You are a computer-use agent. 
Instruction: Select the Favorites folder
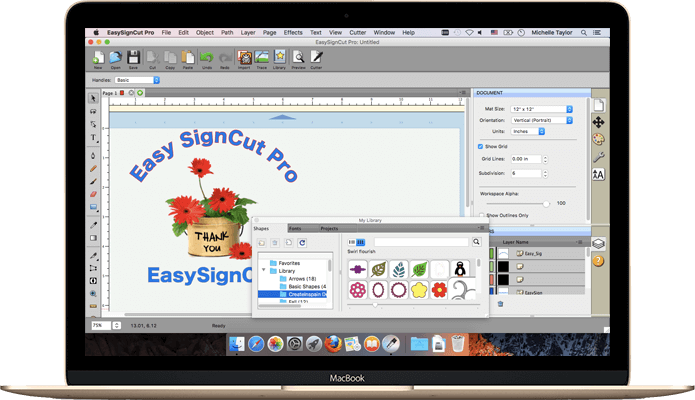[285, 263]
